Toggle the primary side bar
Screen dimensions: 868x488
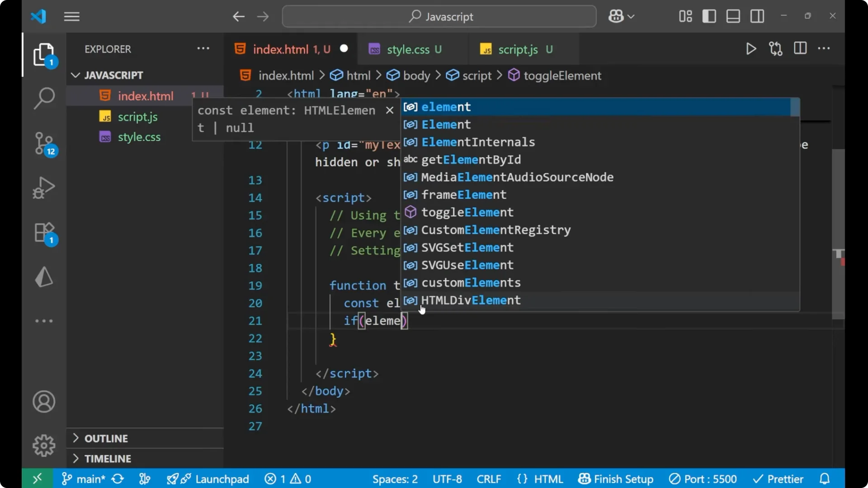[709, 16]
